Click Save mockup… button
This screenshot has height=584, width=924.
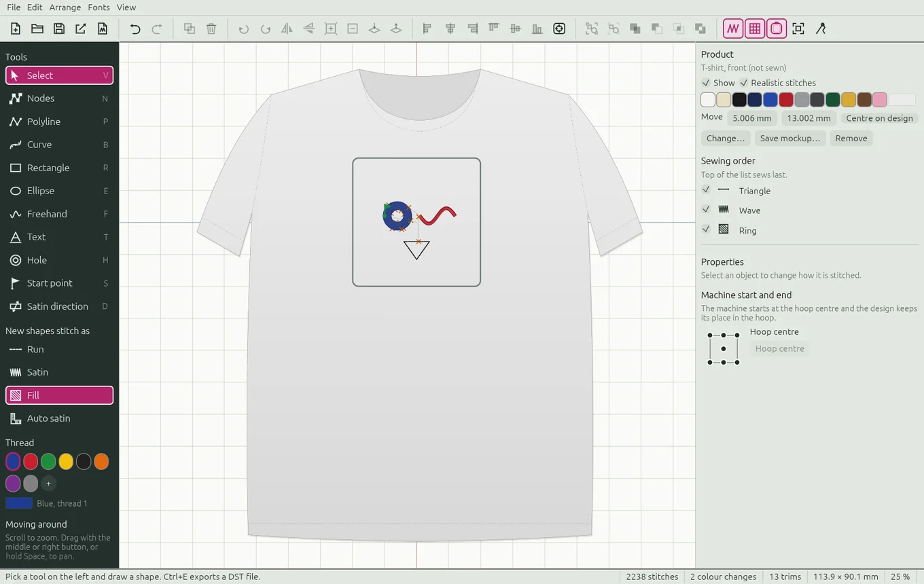click(x=790, y=138)
